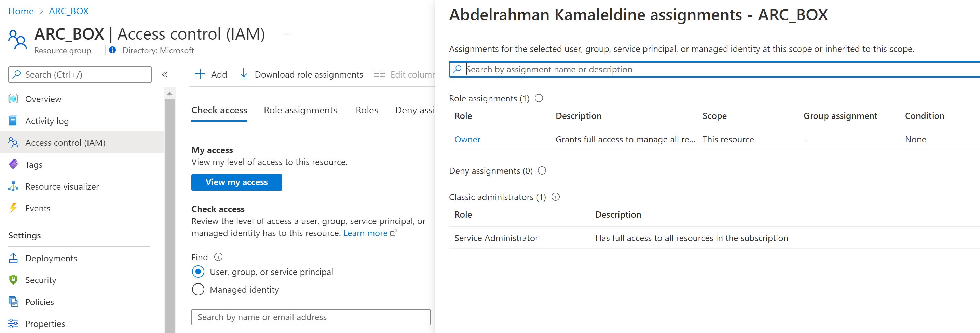
Task: Open the ellipsis menu next to page title
Action: (286, 33)
